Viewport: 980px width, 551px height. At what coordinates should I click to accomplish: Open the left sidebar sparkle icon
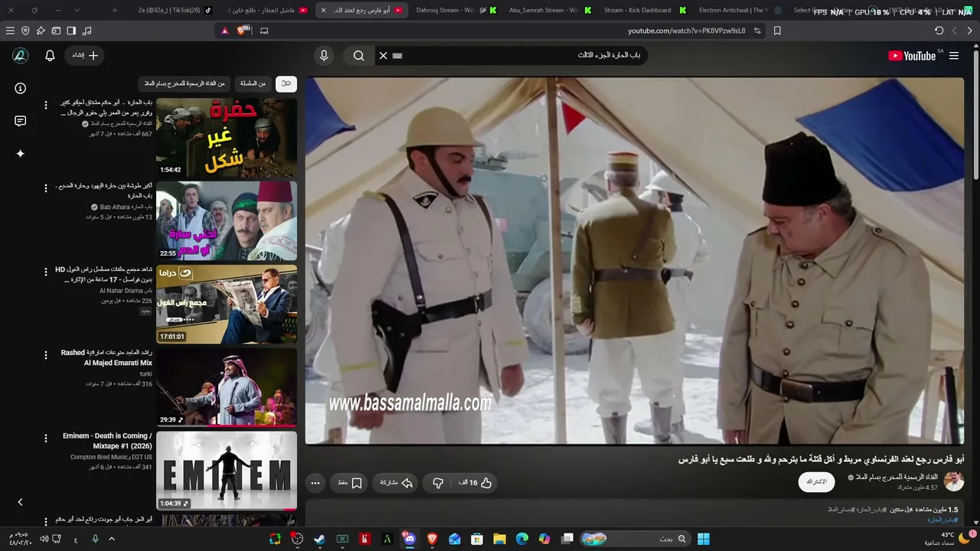pos(21,153)
